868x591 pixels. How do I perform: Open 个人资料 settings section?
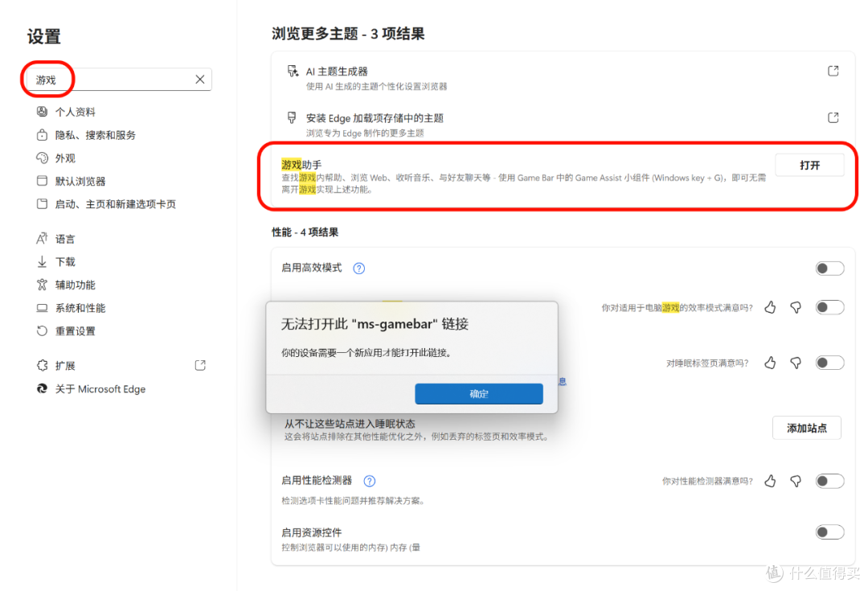76,112
